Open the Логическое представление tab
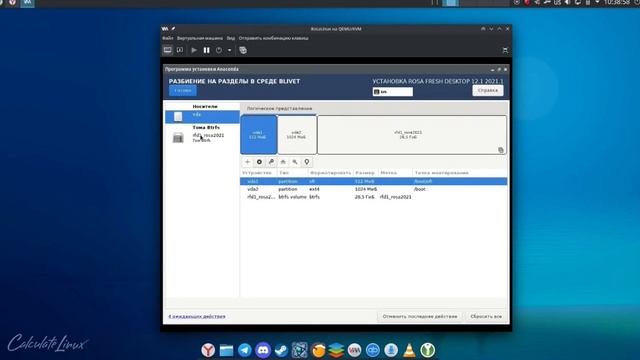The image size is (640, 360). pyautogui.click(x=279, y=108)
